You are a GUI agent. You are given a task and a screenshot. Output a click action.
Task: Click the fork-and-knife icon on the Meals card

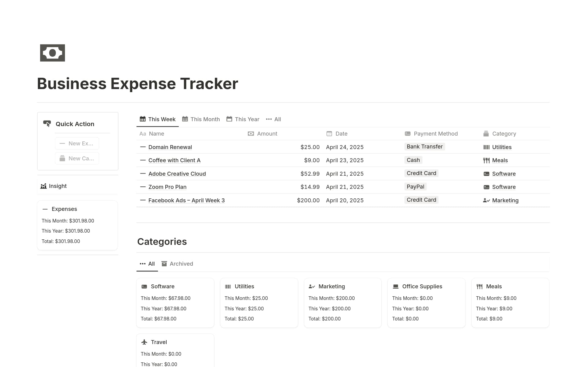click(479, 286)
